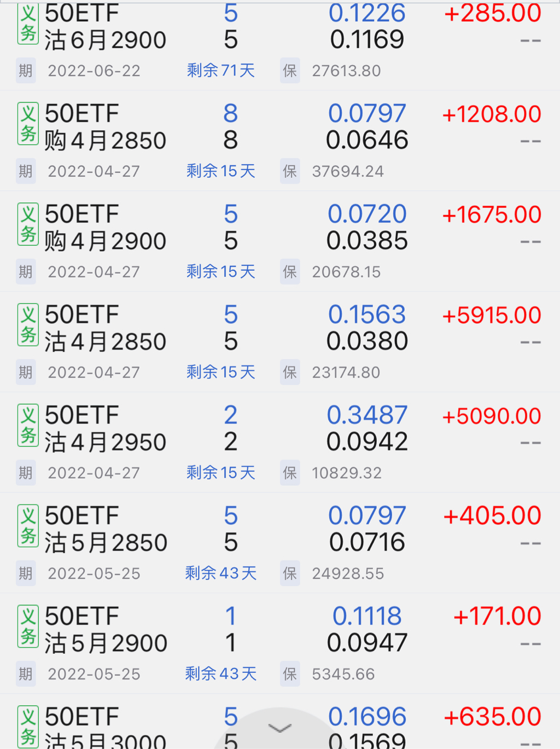Screen dimensions: 560x749
Task: Tap 剩余43天 in the 沽5月2850 row
Action: click(221, 573)
